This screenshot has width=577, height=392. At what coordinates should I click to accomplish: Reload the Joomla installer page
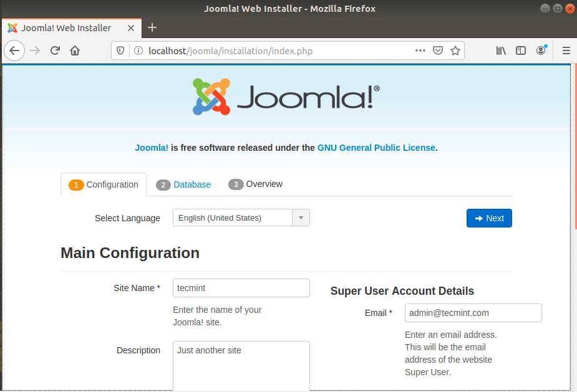click(55, 50)
